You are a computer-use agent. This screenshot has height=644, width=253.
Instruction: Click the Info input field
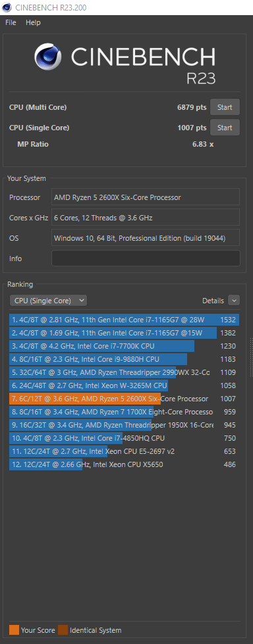146,259
